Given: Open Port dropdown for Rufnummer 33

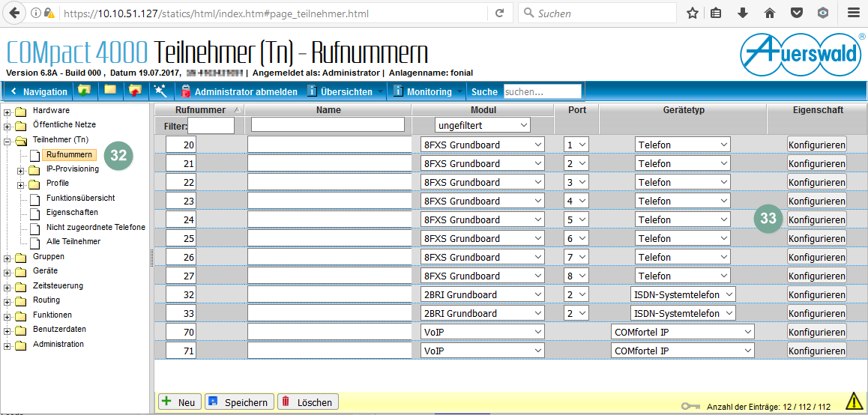Looking at the screenshot, I should [576, 313].
